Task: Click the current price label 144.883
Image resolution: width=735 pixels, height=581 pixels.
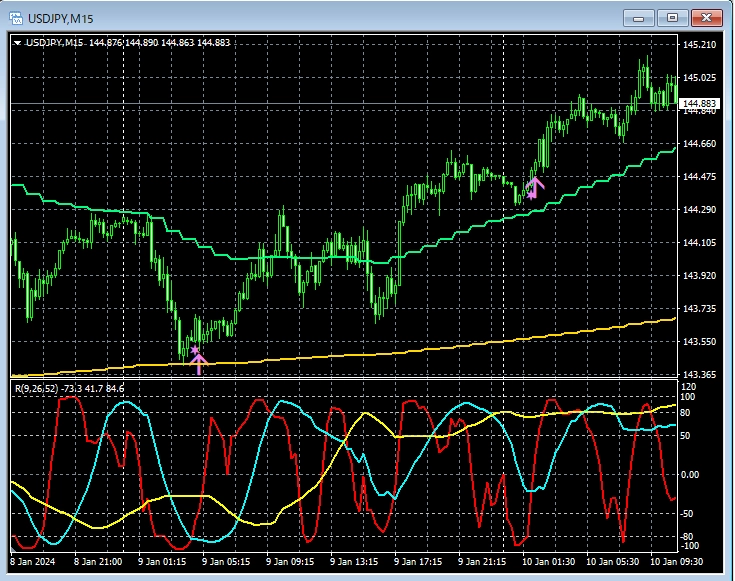Action: (x=699, y=104)
